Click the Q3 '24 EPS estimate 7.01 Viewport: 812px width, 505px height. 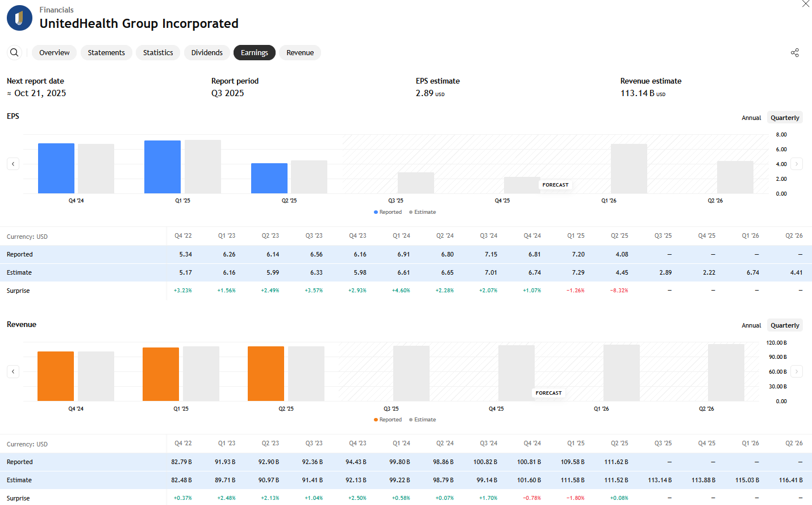(x=491, y=272)
